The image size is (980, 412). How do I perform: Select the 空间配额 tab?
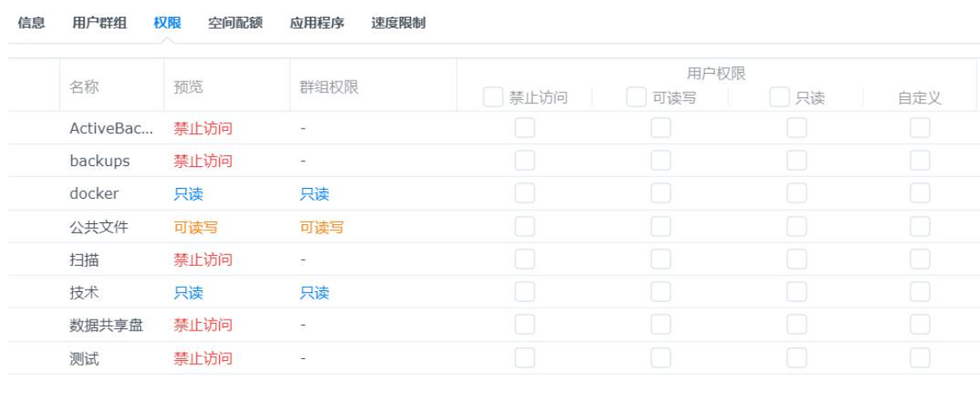[x=235, y=23]
